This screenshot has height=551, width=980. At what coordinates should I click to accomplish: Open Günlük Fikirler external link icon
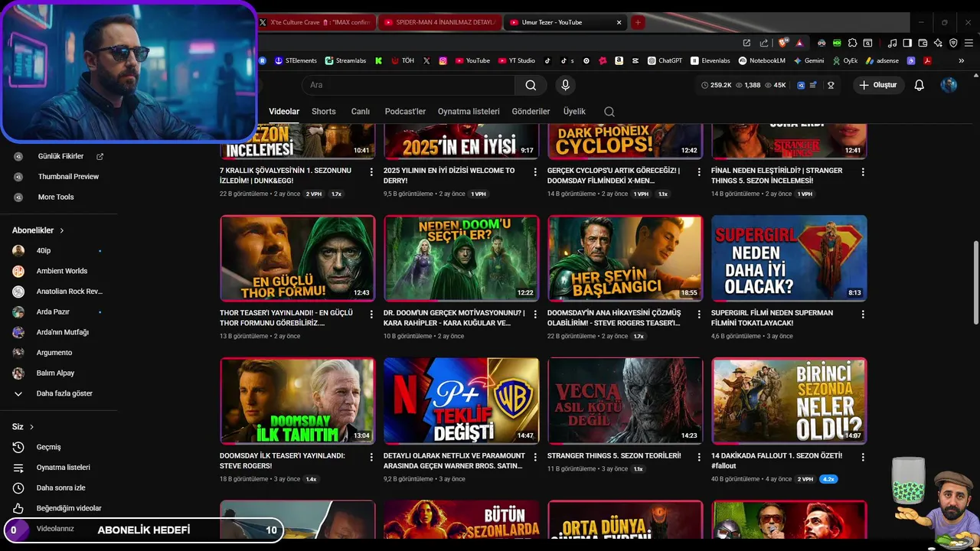100,156
